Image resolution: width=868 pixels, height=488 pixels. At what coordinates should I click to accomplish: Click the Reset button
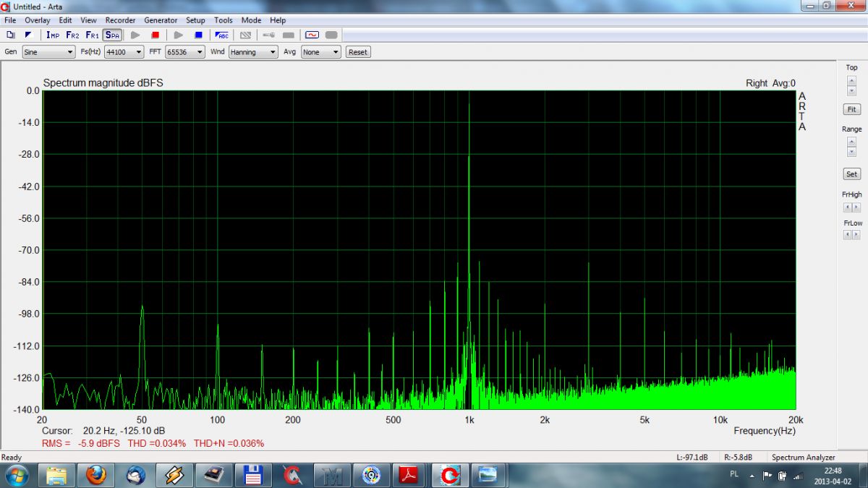358,52
